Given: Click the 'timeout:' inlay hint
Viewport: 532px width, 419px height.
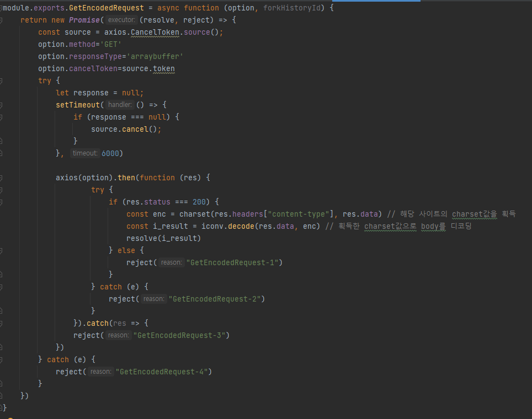Looking at the screenshot, I should pyautogui.click(x=85, y=153).
